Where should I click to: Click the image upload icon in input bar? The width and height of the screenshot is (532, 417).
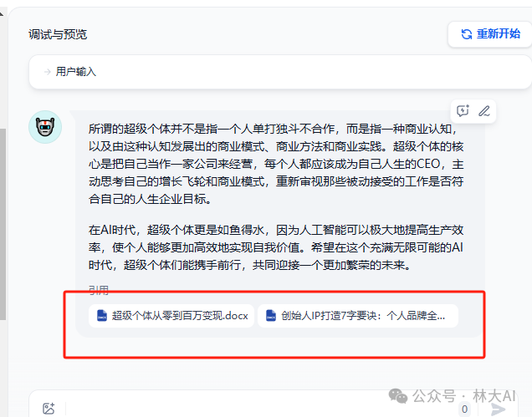49,409
